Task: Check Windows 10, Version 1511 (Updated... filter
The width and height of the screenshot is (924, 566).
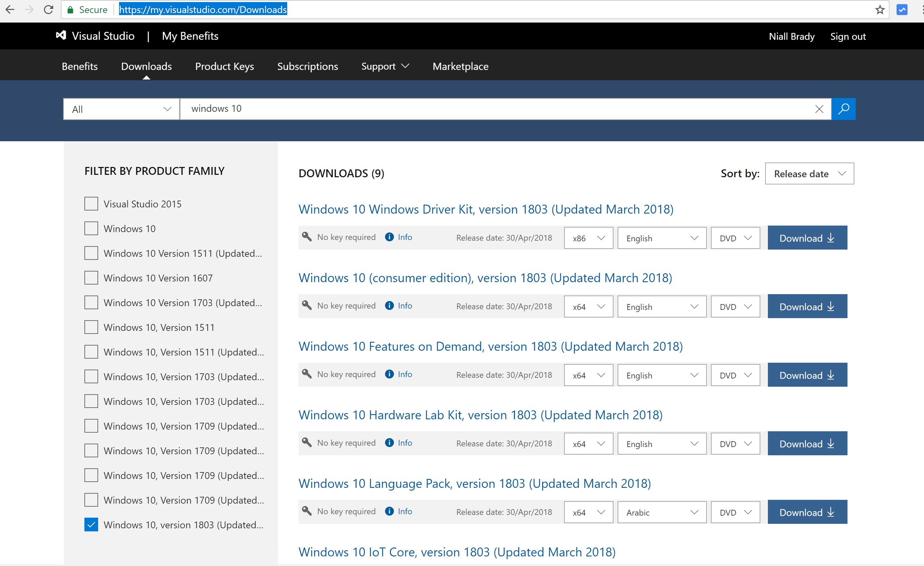Action: click(x=91, y=352)
